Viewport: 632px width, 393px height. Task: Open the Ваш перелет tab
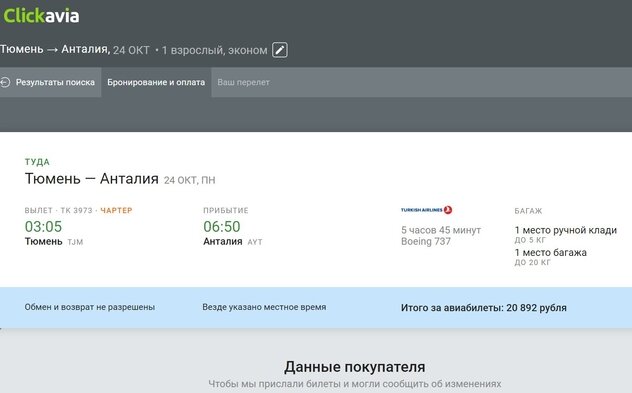coord(243,82)
